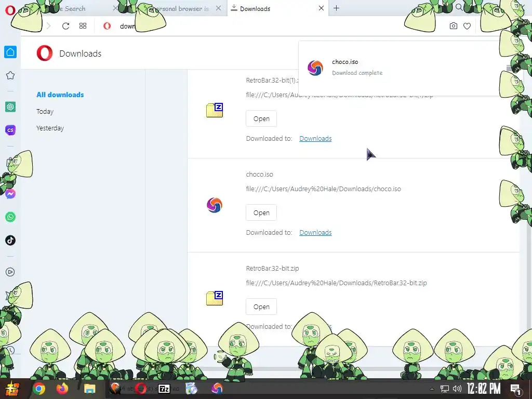Screen dimensions: 532x399
Task: Take a snapshot with camera icon
Action: 453,26
